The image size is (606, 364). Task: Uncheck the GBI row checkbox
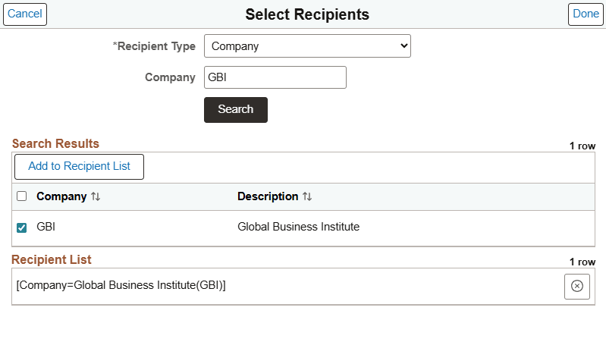click(x=22, y=227)
